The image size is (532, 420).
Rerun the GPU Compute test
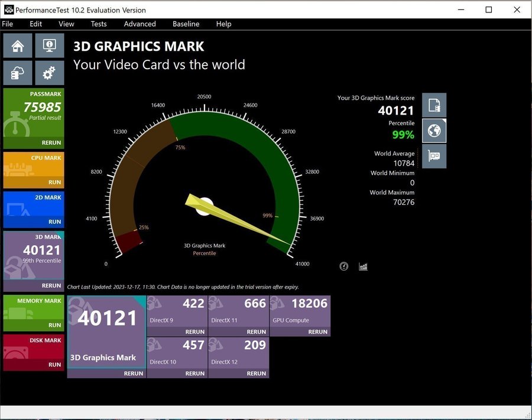[317, 332]
